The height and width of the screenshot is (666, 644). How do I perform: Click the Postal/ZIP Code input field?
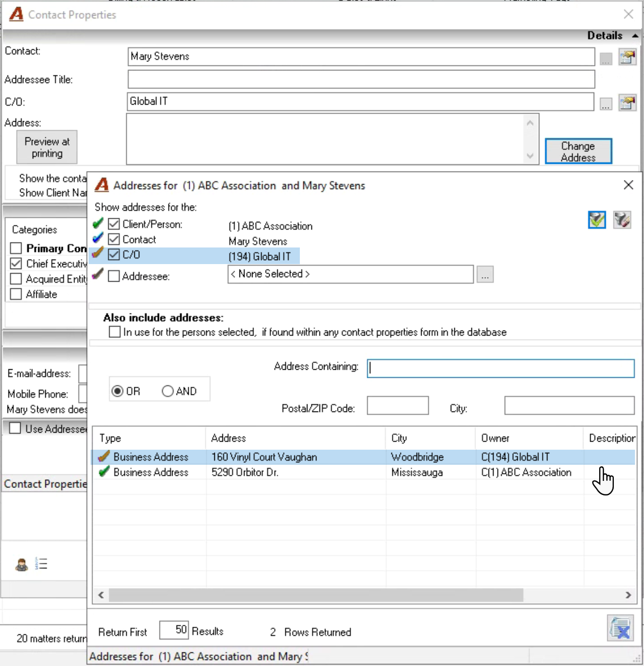398,405
